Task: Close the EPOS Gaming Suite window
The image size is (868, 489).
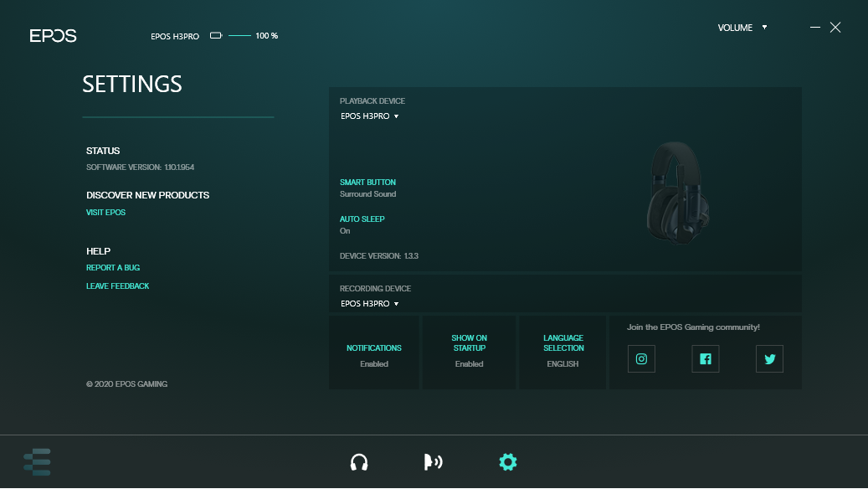Action: coord(835,27)
